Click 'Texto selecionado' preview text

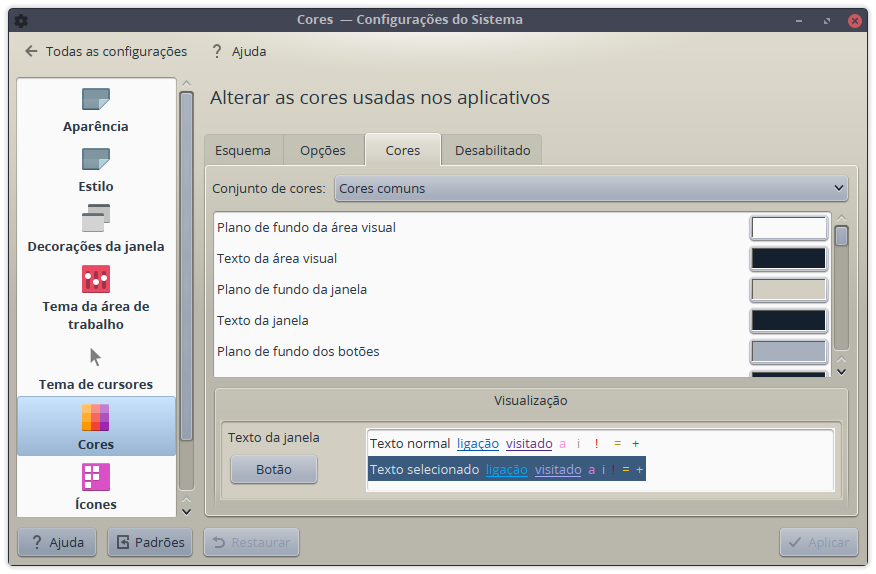click(425, 469)
